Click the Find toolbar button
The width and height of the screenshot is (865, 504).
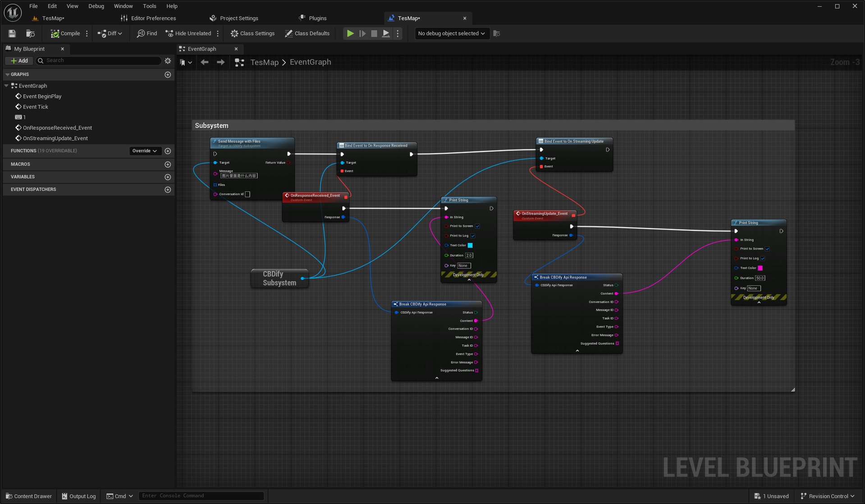[147, 33]
